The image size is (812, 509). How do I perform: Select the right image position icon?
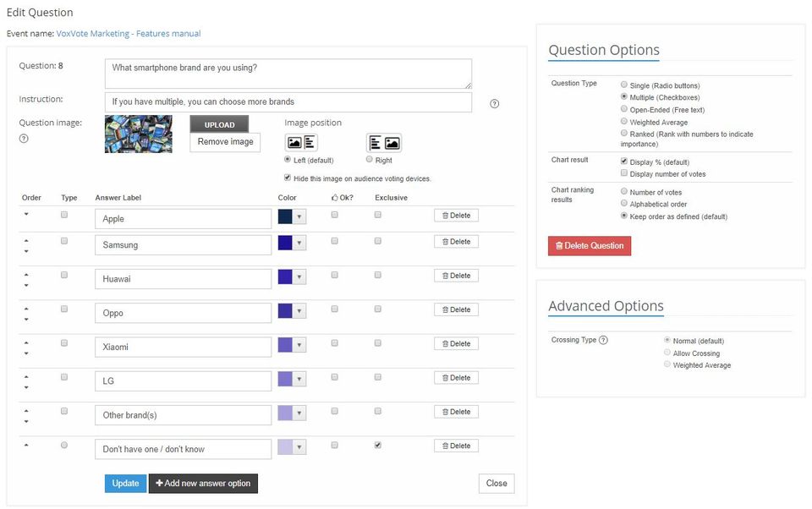pos(383,143)
